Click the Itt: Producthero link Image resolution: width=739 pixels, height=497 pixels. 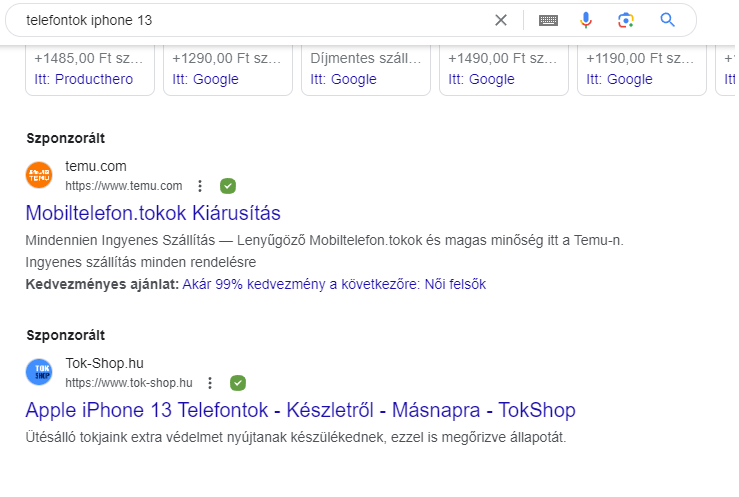pos(83,80)
